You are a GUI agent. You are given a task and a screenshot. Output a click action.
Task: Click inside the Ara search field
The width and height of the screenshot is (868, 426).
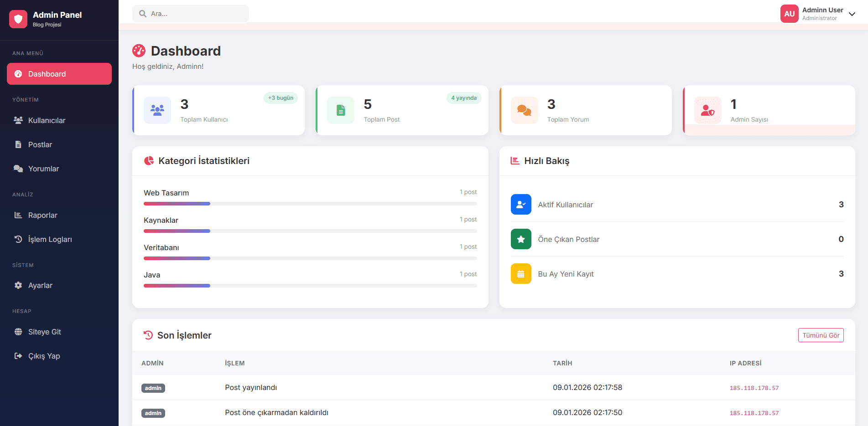point(192,14)
